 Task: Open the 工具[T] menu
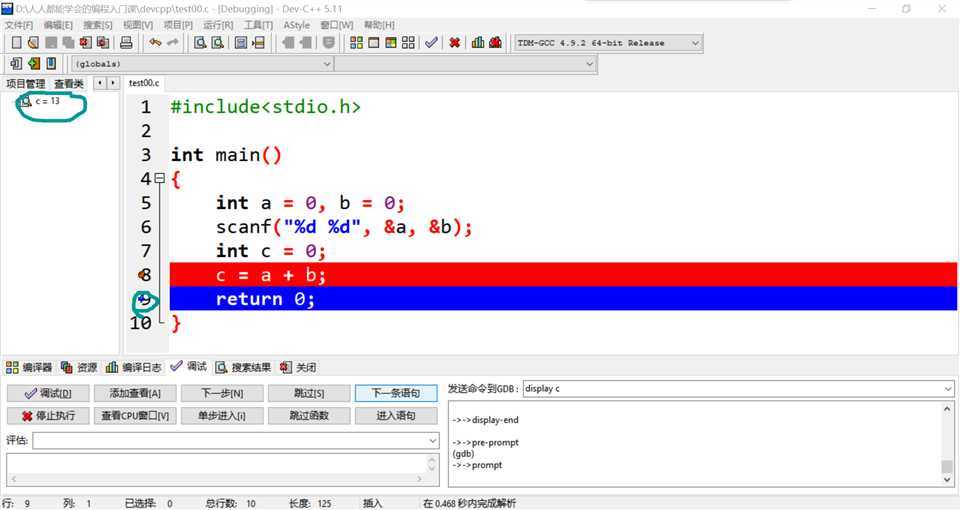click(258, 25)
